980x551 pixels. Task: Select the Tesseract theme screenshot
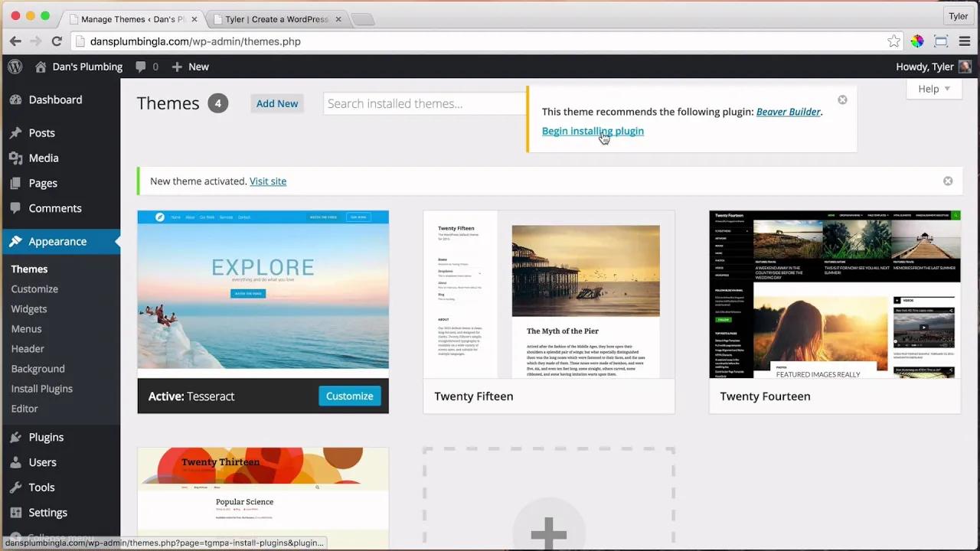(263, 295)
